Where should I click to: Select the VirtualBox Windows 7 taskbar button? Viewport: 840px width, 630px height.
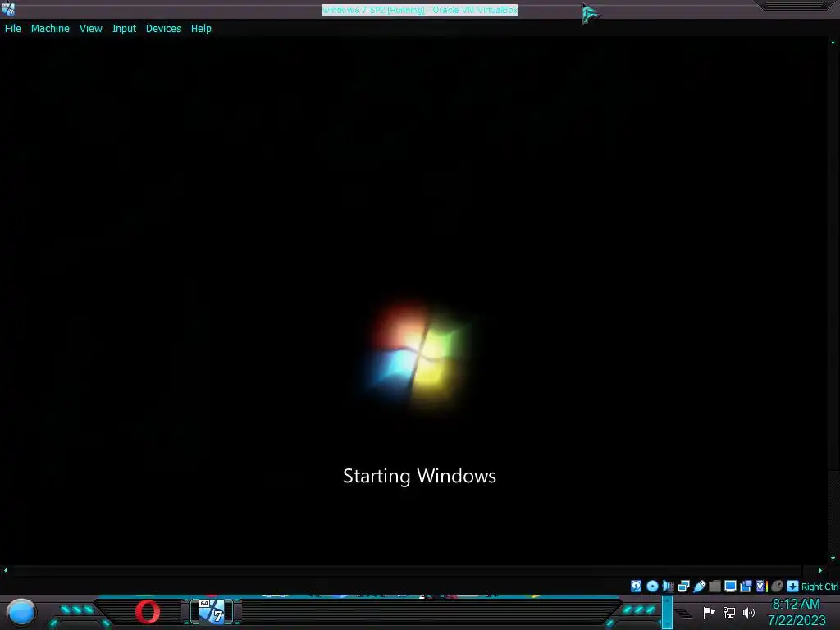tap(212, 612)
